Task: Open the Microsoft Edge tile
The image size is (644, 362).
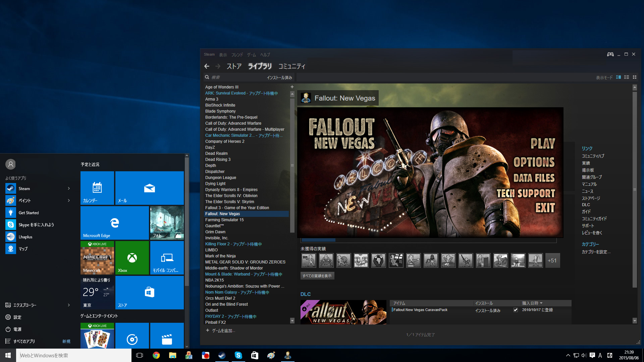Action: (115, 223)
